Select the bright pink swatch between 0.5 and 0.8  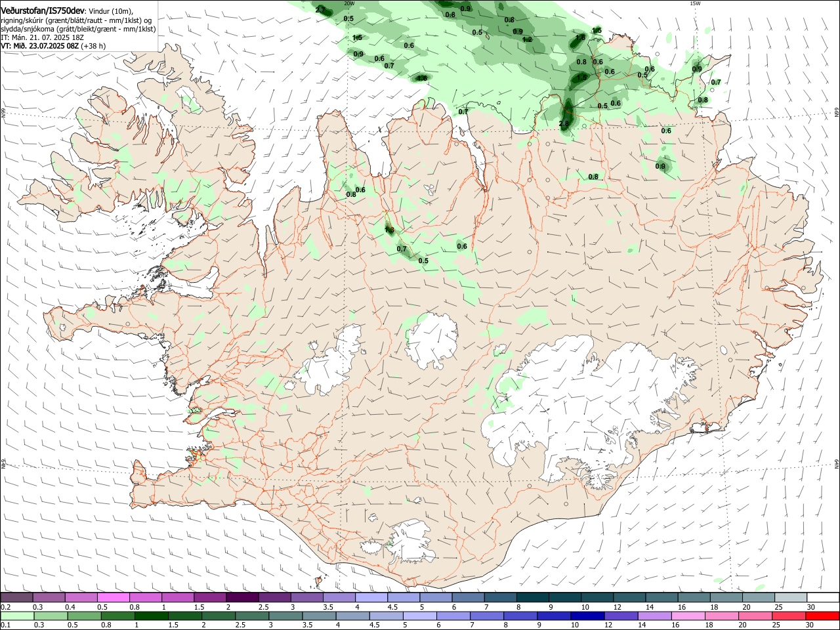(113, 598)
